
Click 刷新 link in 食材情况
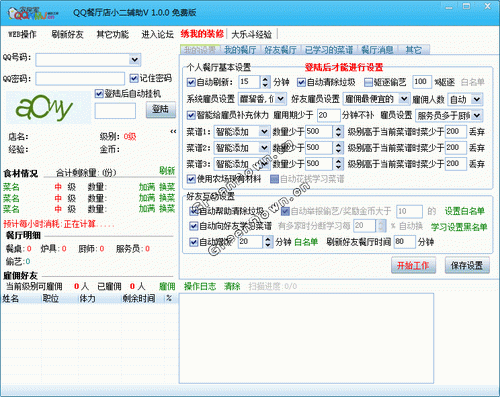click(x=167, y=171)
